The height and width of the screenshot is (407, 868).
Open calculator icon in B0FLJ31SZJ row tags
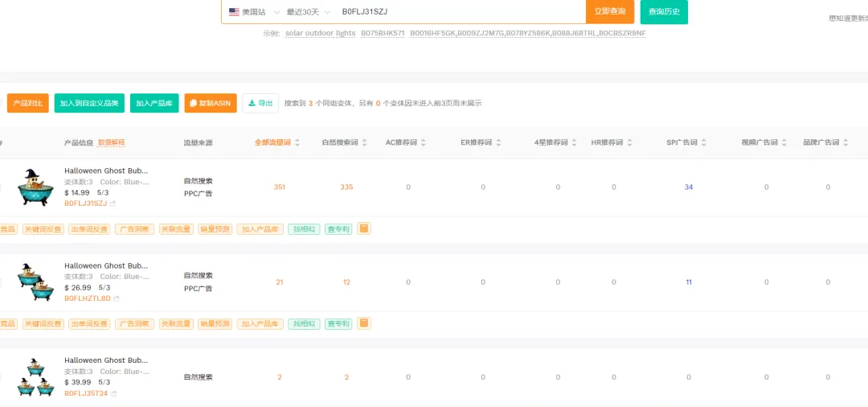click(x=364, y=228)
